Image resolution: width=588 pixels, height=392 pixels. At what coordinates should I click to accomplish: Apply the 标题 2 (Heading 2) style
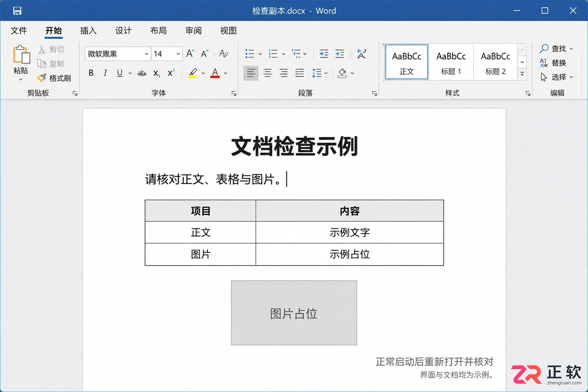[496, 62]
